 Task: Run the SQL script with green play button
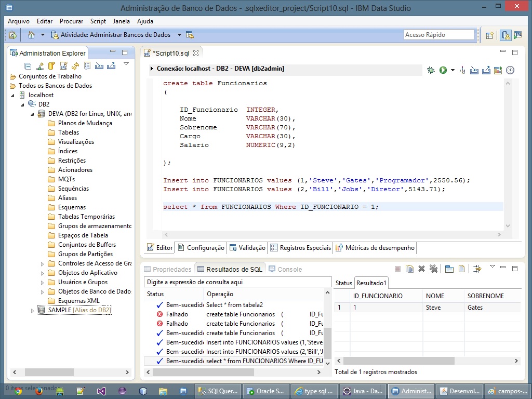(443, 70)
